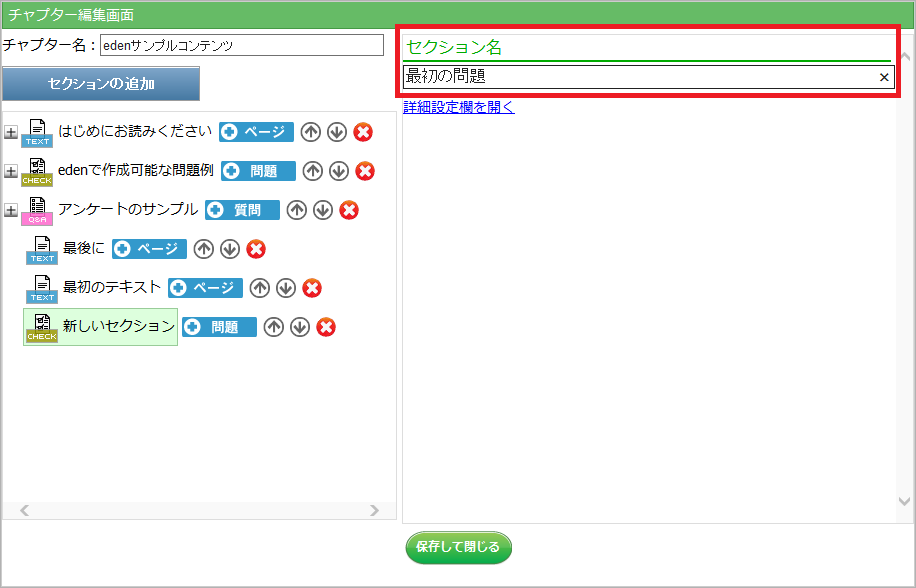The width and height of the screenshot is (916, 588).
Task: Click Q&A icon of アンケートのサンプル
Action: (x=37, y=211)
